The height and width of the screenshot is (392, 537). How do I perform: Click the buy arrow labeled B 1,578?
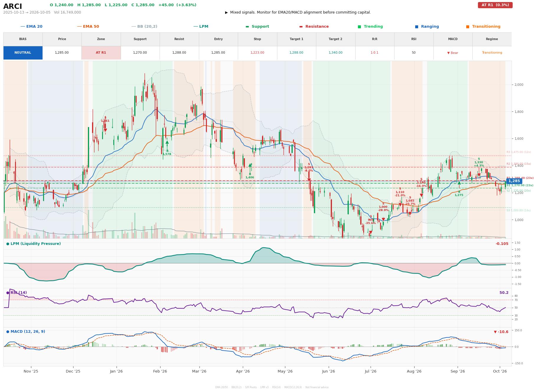[167, 142]
